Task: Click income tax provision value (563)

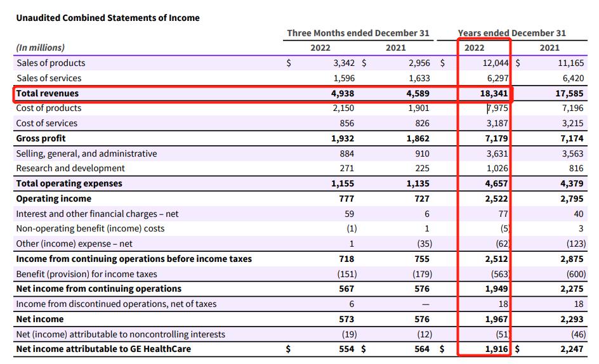Action: point(501,274)
